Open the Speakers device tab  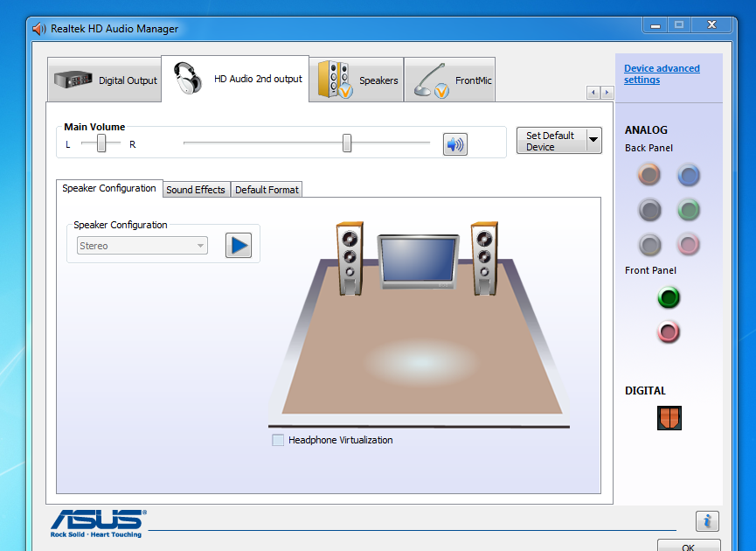coord(357,80)
